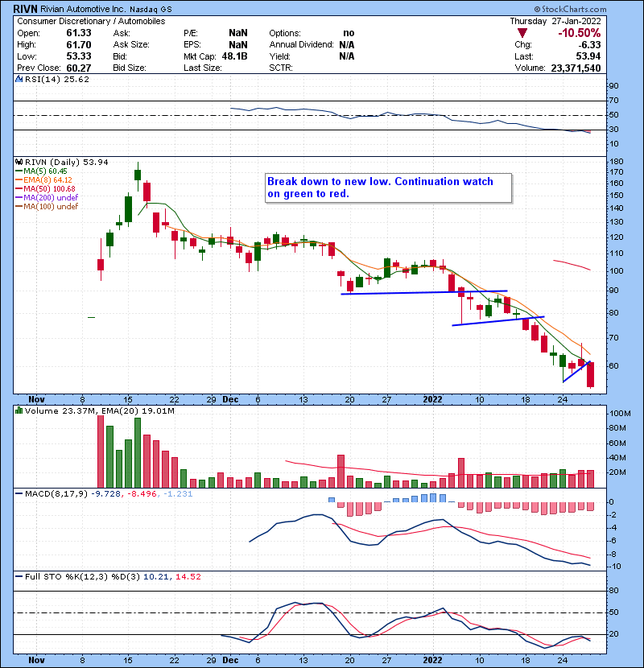
Task: Click the -10.50% percent change value
Action: pos(580,33)
